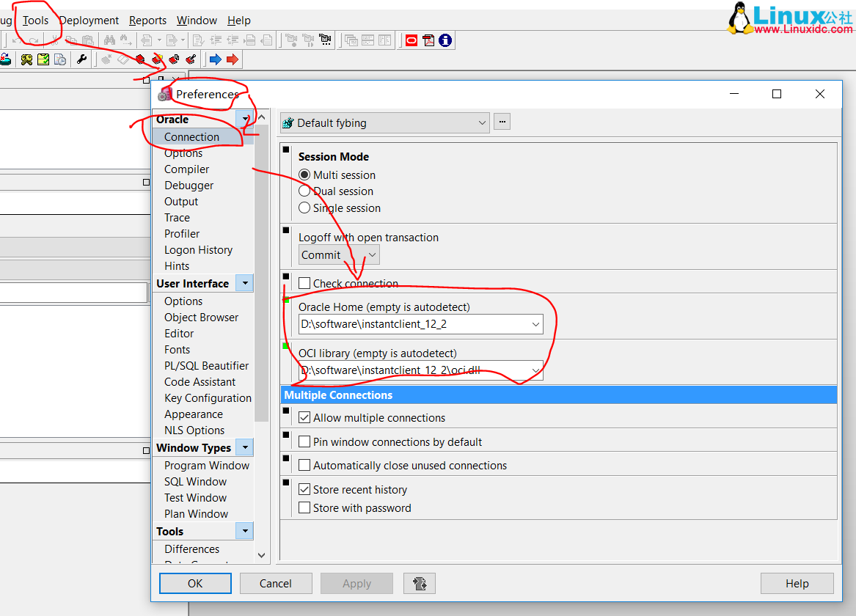Click the Paste clipboard icon

pos(88,40)
